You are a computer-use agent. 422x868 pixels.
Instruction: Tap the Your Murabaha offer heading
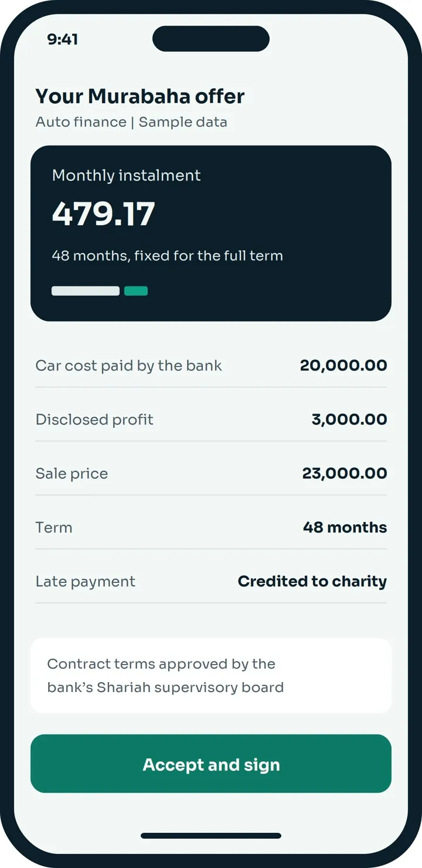[140, 96]
